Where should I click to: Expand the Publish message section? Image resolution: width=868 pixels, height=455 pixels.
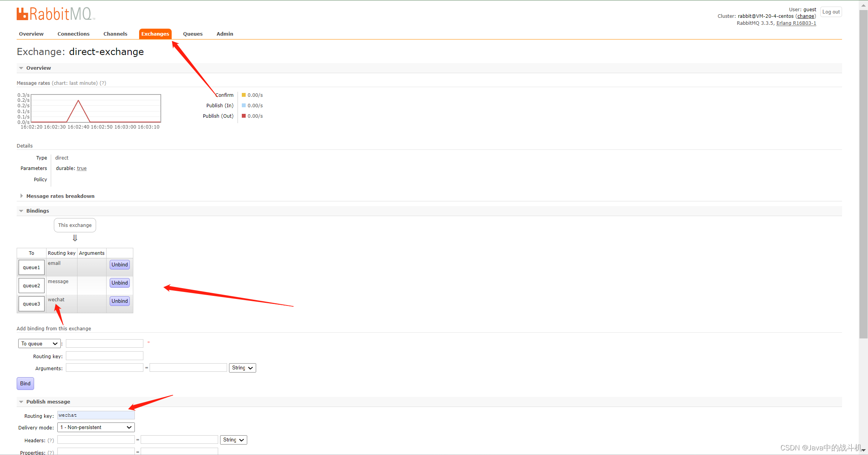coord(48,401)
